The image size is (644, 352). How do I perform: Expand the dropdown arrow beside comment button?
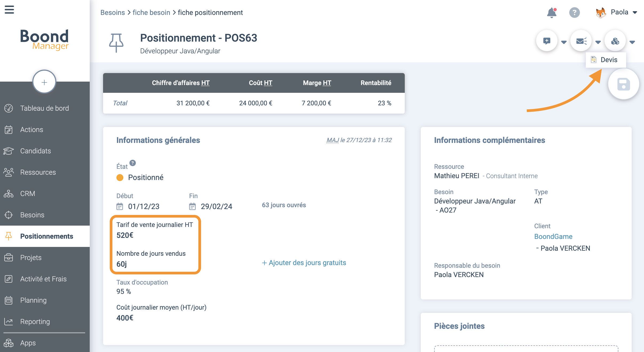[564, 42]
